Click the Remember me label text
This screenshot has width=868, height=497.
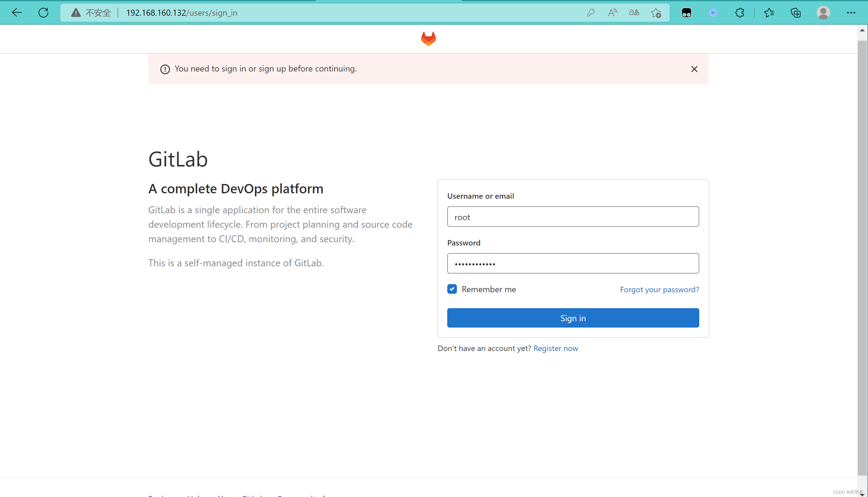pyautogui.click(x=489, y=290)
